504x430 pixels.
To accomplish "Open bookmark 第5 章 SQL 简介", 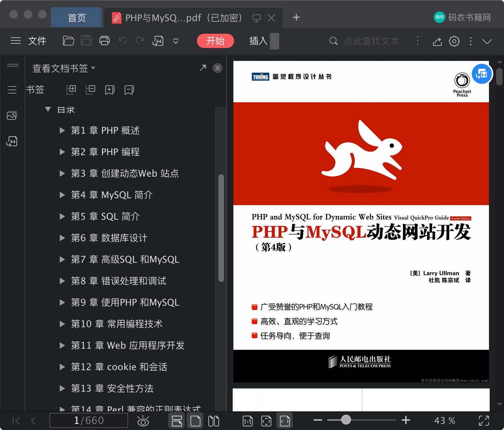I will [x=105, y=216].
